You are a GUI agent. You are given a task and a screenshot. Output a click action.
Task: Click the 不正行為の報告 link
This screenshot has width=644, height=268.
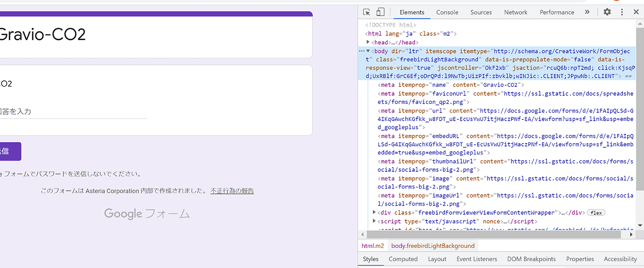(x=232, y=191)
